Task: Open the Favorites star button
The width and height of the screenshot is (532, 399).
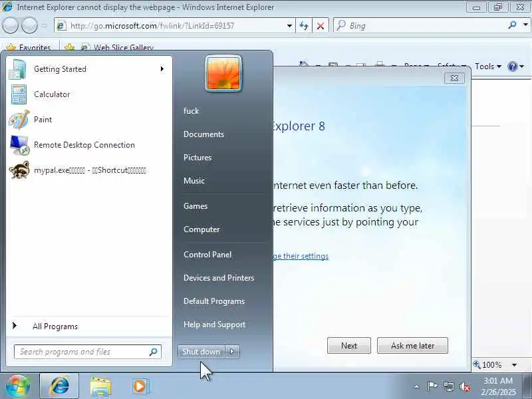Action: (x=29, y=47)
